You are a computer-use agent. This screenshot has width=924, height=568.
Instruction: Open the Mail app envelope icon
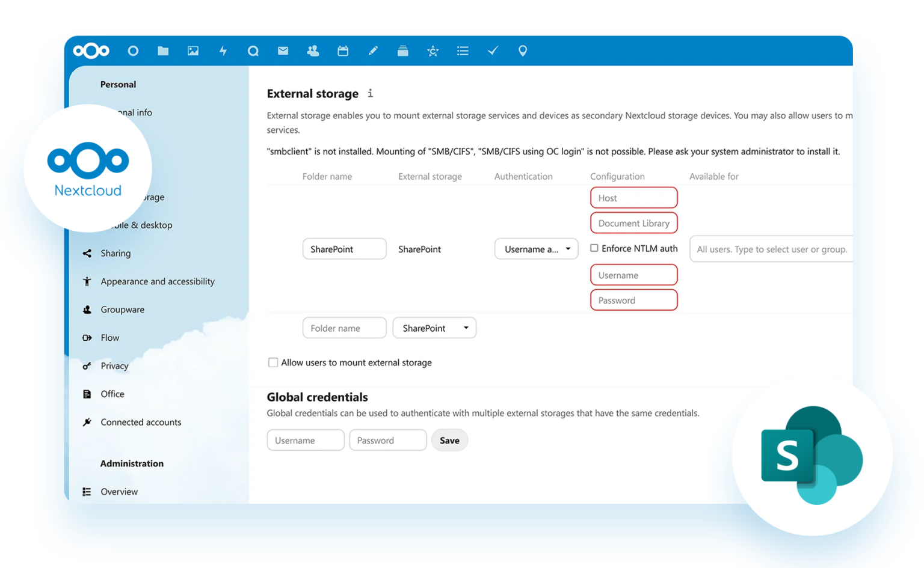[283, 50]
